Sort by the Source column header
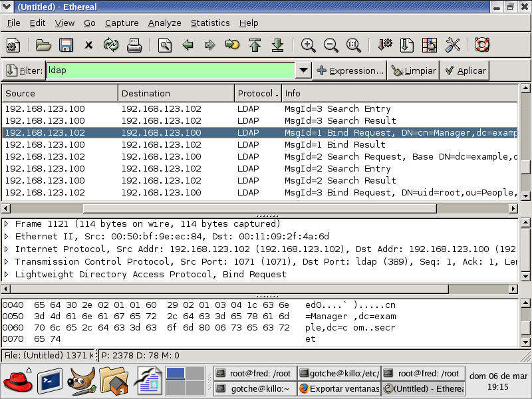The width and height of the screenshot is (532, 399). click(60, 93)
